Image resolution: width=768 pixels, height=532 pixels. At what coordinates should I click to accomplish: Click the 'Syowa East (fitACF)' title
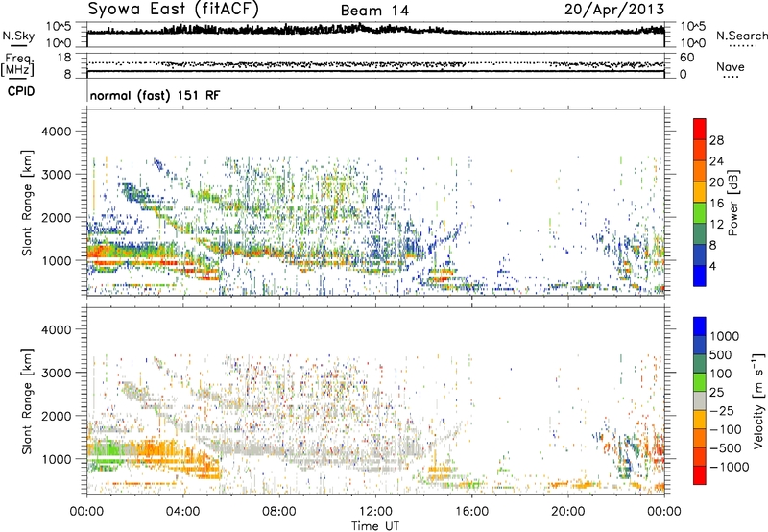pyautogui.click(x=174, y=10)
